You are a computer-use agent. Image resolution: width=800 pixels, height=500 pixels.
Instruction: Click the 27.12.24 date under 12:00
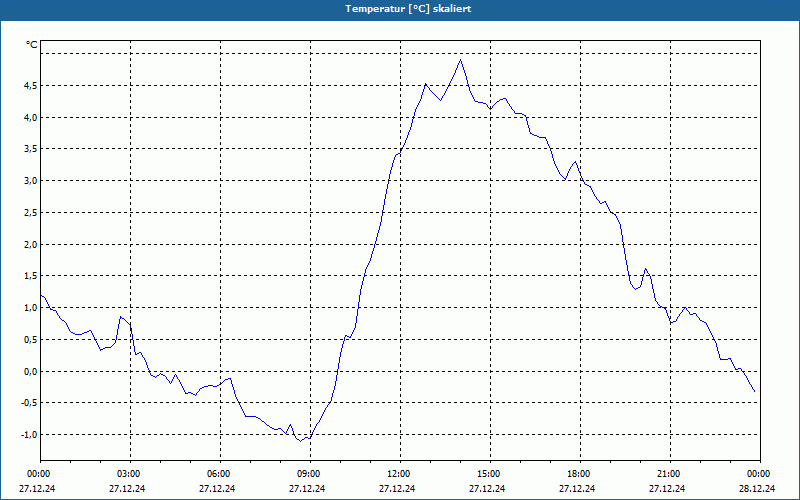397,489
